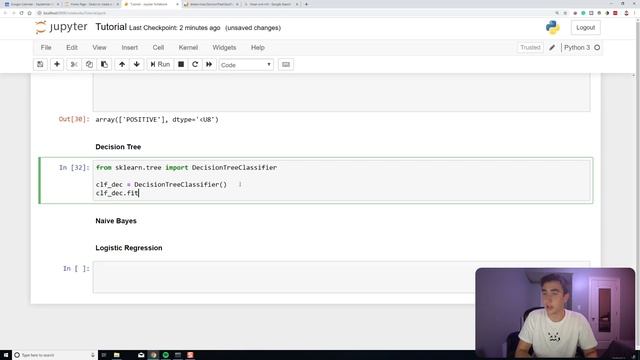Rename notebook by clicking Tutorial title
This screenshot has height=360, width=640.
tap(111, 27)
